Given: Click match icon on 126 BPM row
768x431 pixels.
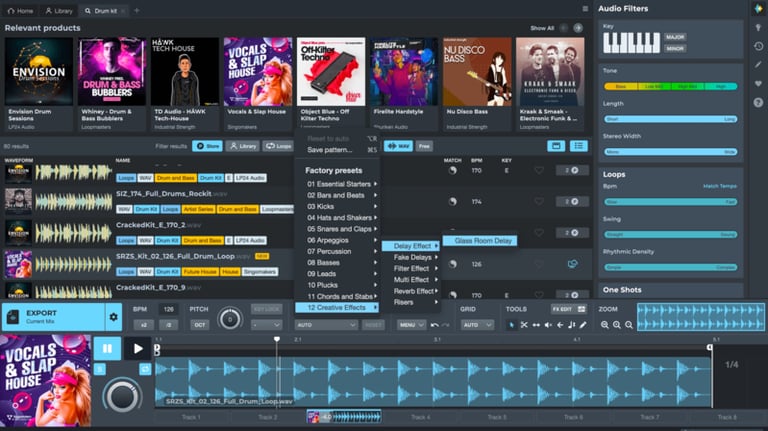Looking at the screenshot, I should [x=453, y=264].
